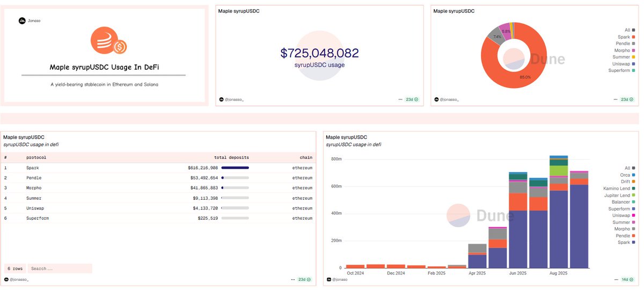
Task: Open the three-dot menu on the $725,048,082 counter panel
Action: [400, 99]
